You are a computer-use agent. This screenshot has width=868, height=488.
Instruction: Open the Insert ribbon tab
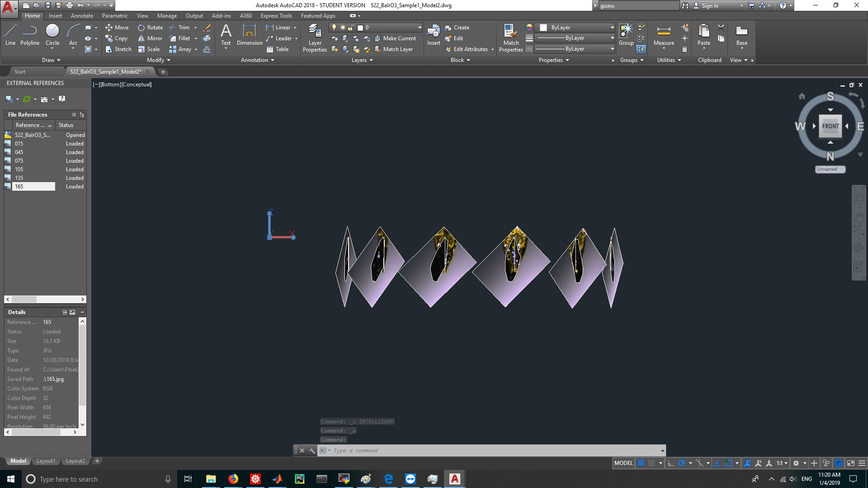pos(55,16)
